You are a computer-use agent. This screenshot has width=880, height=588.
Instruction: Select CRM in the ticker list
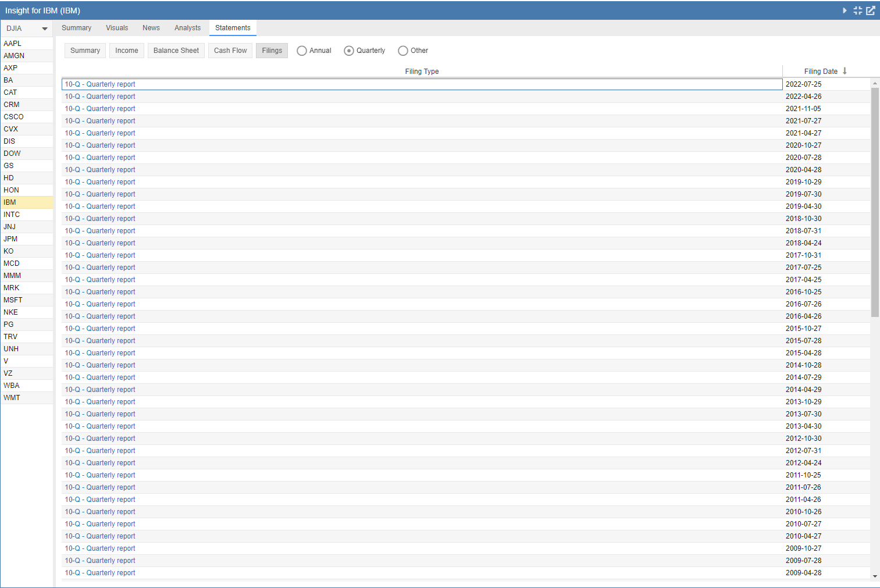click(x=27, y=105)
